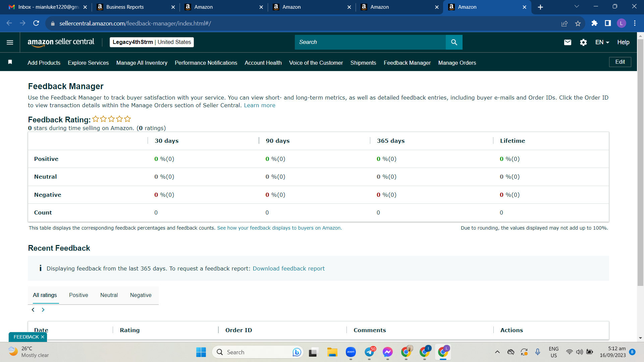Viewport: 644px width, 362px height.
Task: Open a new browser tab
Action: pyautogui.click(x=540, y=7)
